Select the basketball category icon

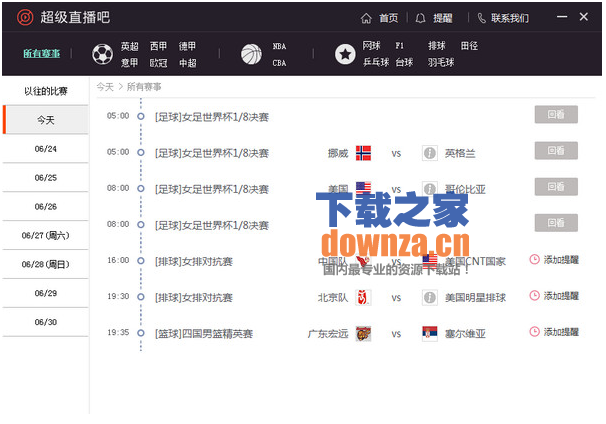(x=251, y=54)
